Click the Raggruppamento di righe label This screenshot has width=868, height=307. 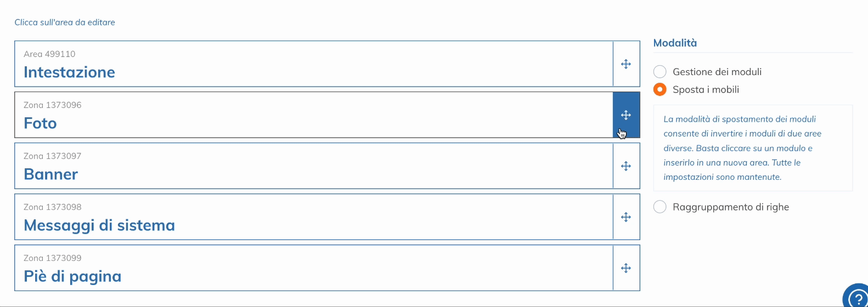pos(731,207)
